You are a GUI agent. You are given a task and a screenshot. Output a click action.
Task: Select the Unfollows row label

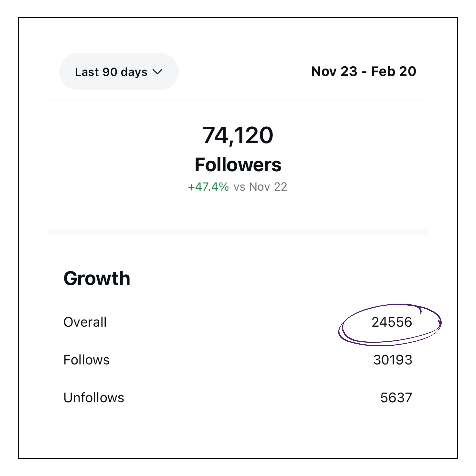(94, 397)
